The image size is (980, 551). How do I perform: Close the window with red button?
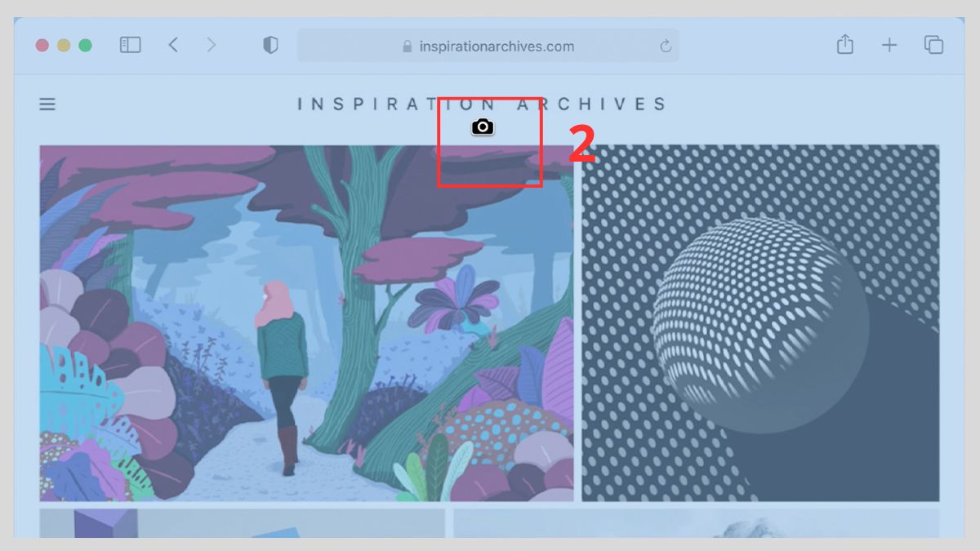[x=42, y=45]
